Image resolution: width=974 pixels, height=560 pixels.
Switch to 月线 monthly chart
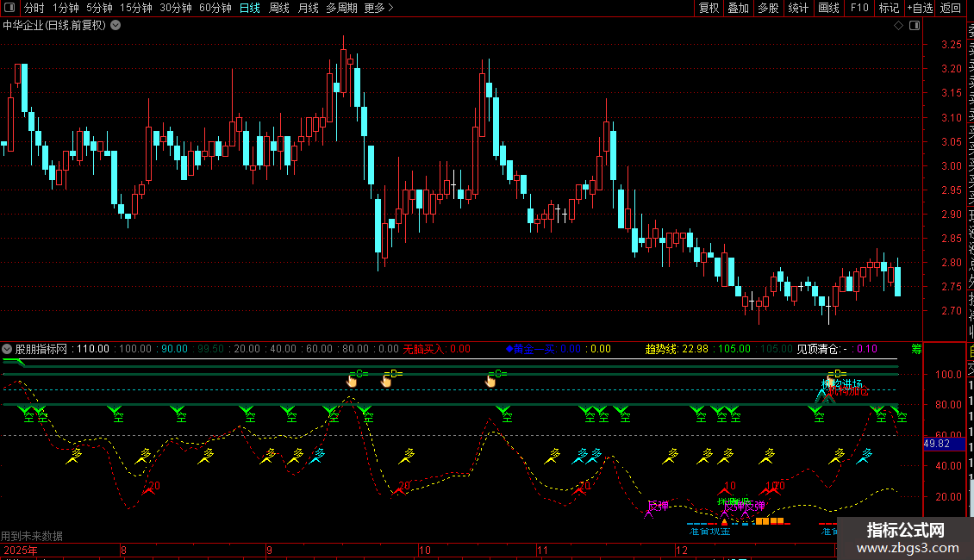point(308,8)
